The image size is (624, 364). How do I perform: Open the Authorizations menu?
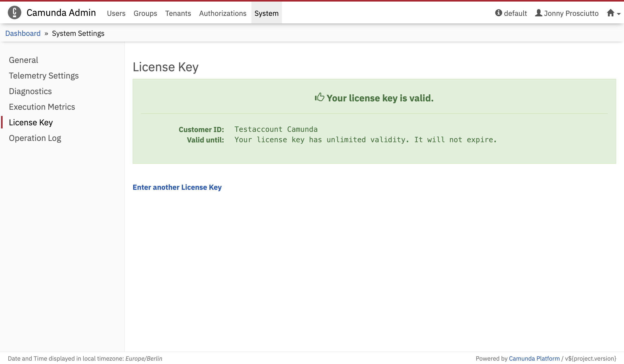tap(223, 13)
